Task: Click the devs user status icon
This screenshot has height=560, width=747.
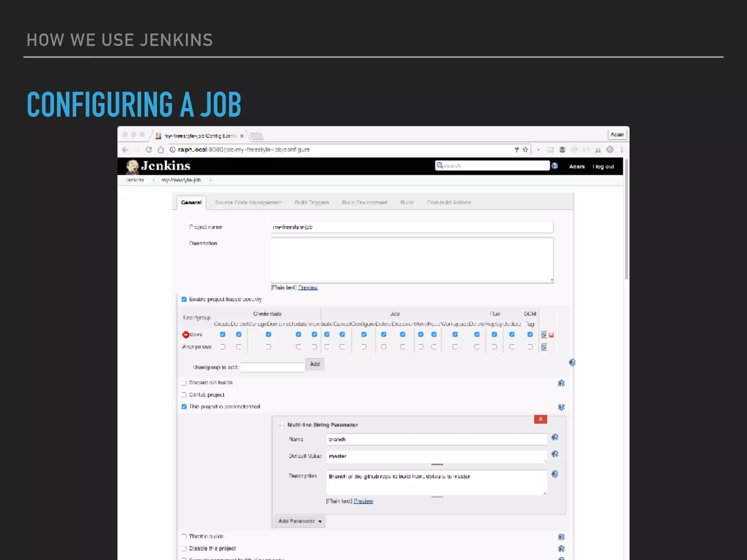Action: click(x=186, y=334)
